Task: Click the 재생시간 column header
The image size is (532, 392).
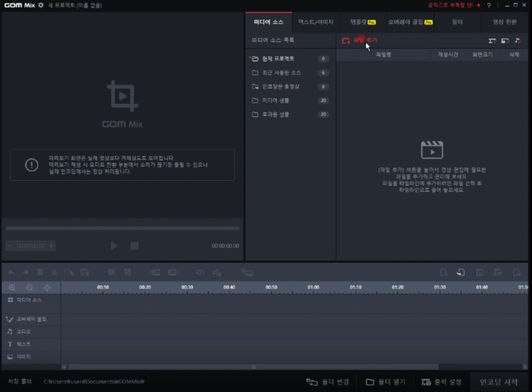Action: click(448, 54)
